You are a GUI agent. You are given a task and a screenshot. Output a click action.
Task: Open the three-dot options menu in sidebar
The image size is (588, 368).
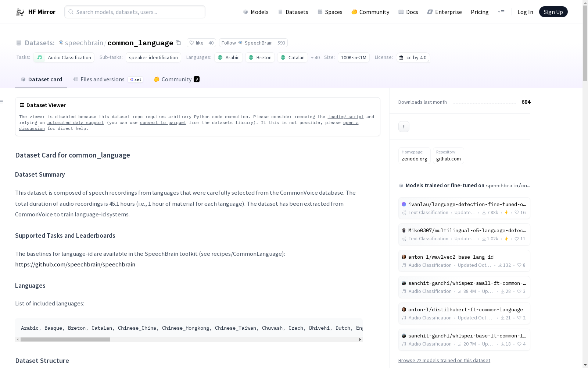[404, 127]
